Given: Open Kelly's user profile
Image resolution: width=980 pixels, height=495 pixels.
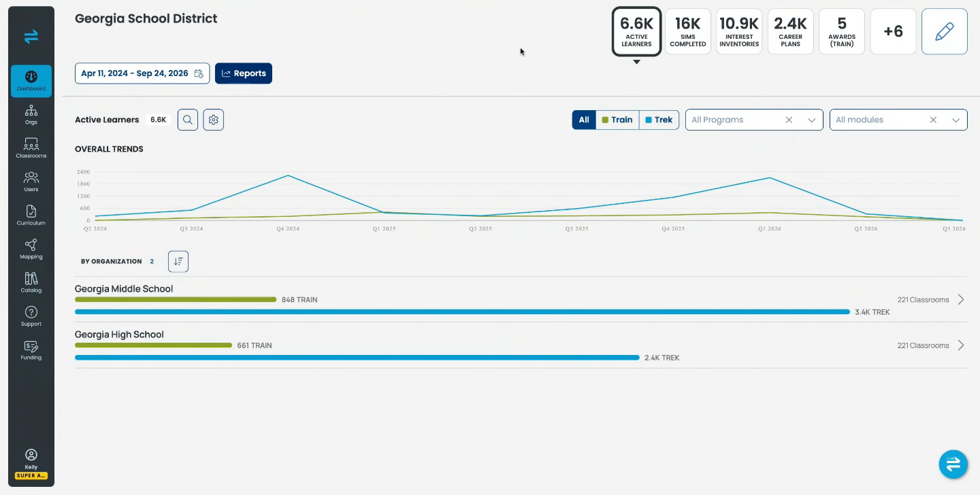Looking at the screenshot, I should point(31,459).
